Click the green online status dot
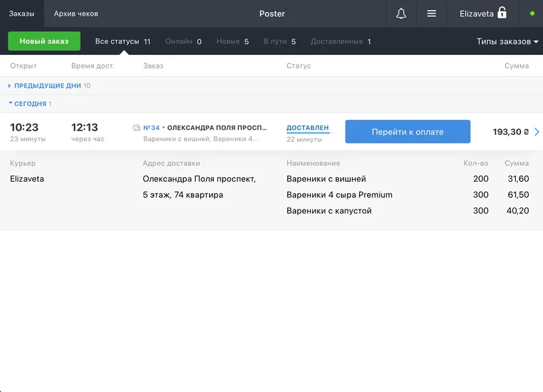The image size is (543, 392). 531,14
